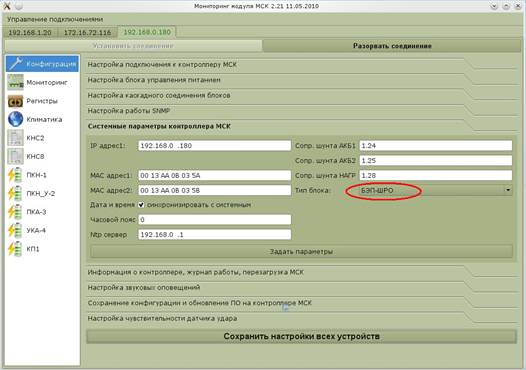Select the ПКН-1 battery icon
Viewport: 526px width, 370px height.
[15, 175]
